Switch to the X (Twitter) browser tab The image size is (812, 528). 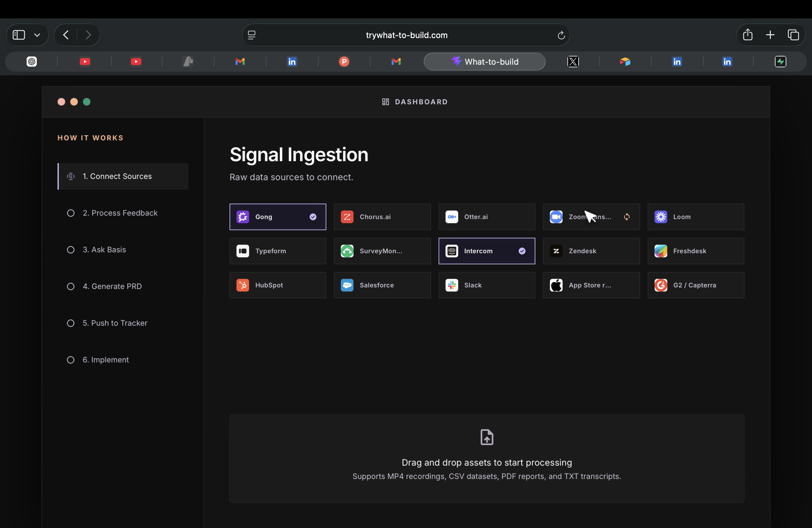[573, 62]
